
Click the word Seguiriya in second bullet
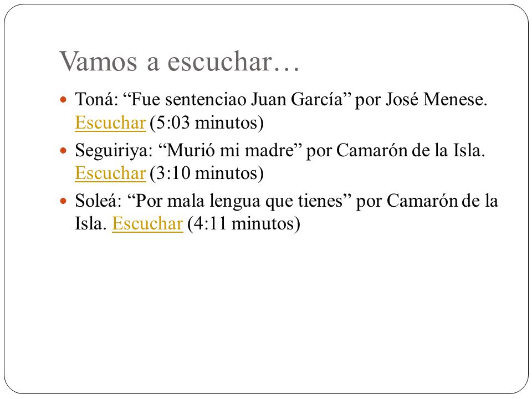click(111, 151)
